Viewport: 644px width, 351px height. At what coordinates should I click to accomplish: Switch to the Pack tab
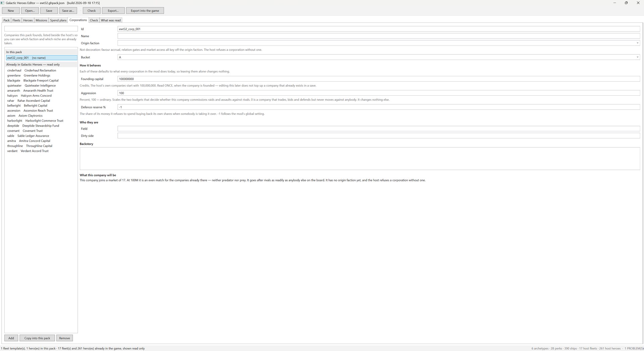coord(6,20)
